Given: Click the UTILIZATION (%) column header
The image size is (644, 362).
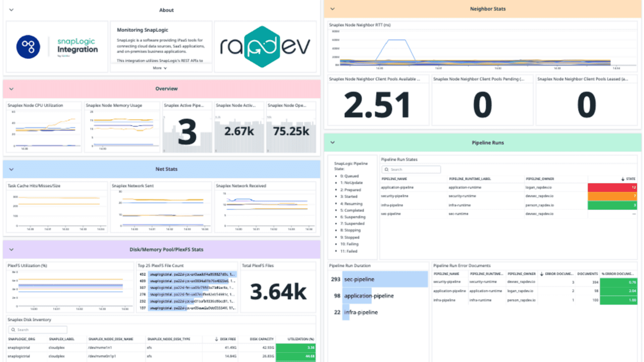Looking at the screenshot, I should [301, 339].
